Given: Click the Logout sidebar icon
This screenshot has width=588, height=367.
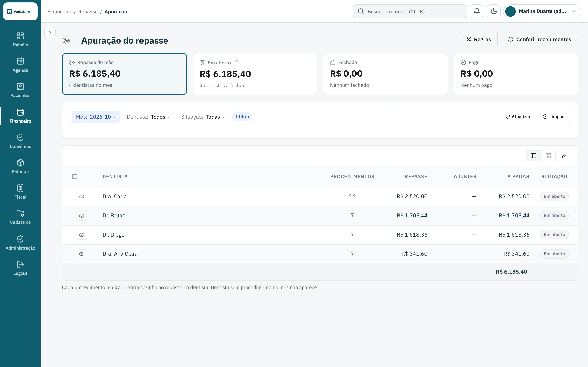Looking at the screenshot, I should pos(20,268).
